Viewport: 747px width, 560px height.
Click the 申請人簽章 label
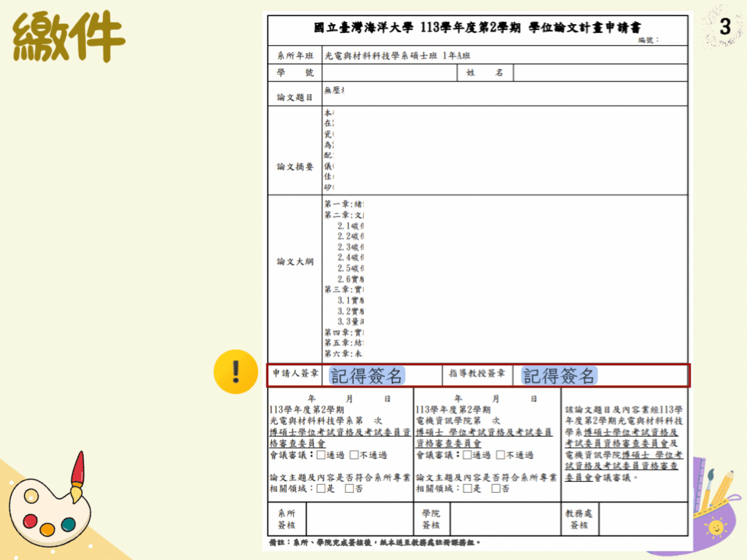295,373
